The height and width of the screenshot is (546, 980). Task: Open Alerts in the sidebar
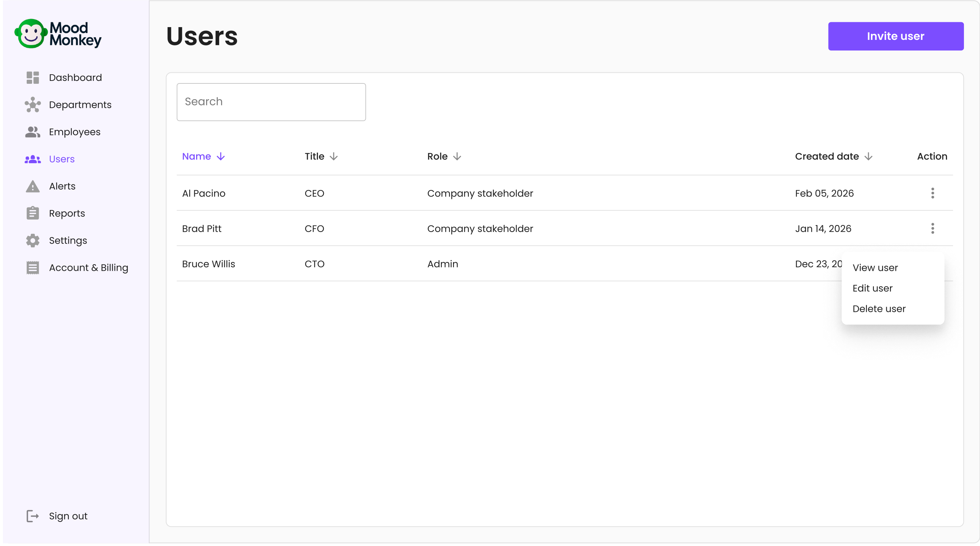pyautogui.click(x=62, y=186)
